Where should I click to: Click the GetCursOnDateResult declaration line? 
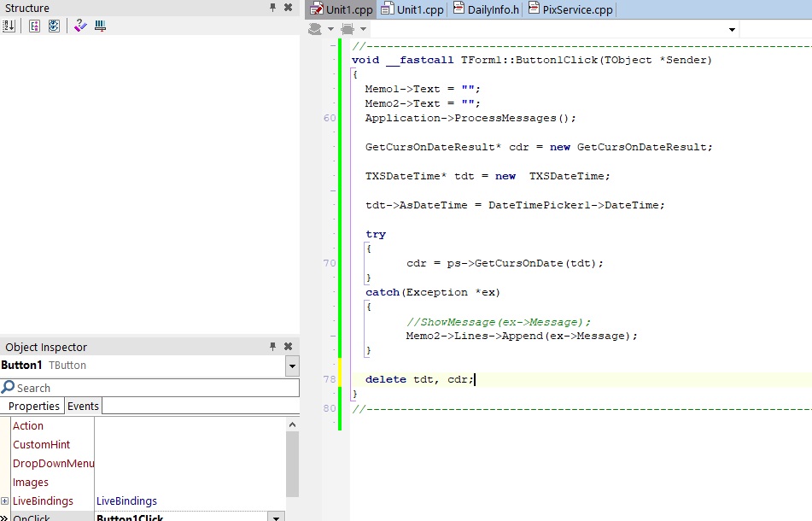pyautogui.click(x=539, y=147)
